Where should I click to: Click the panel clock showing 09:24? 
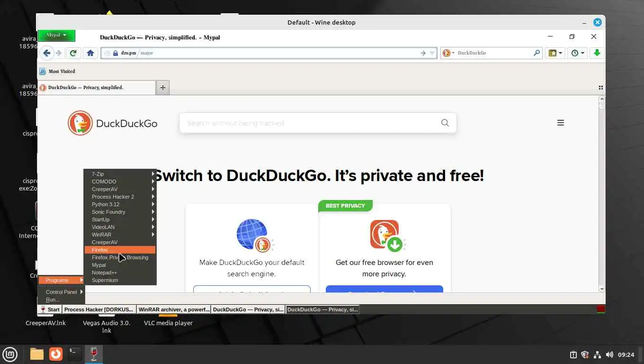(626, 355)
